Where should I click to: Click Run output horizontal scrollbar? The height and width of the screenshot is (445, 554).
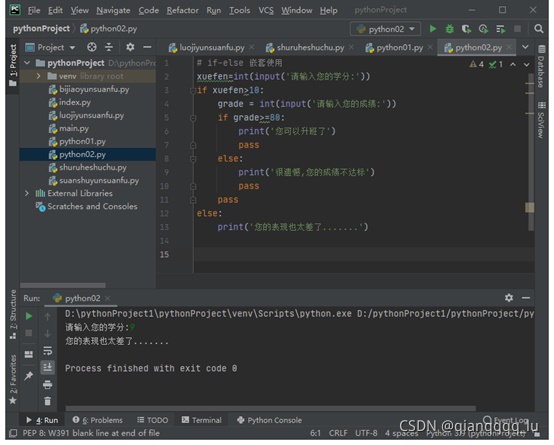pos(271,409)
